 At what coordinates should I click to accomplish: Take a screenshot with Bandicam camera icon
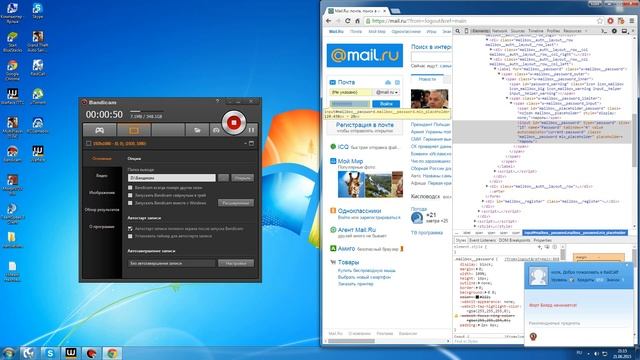tap(216, 130)
